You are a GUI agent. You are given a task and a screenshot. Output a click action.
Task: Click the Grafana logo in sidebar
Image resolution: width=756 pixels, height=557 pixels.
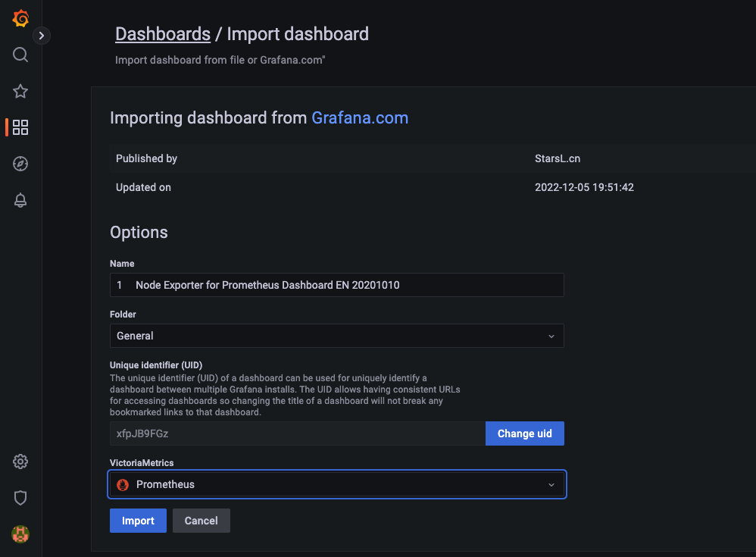pos(20,18)
